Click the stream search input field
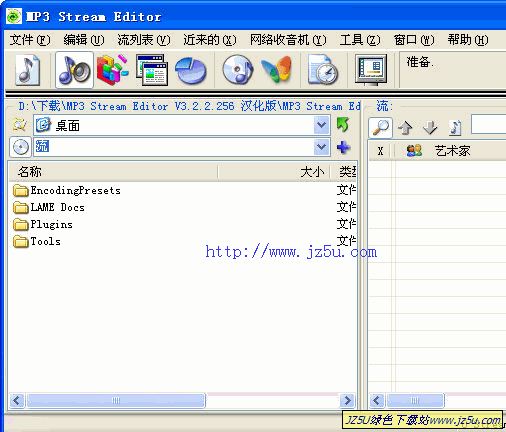 pyautogui.click(x=489, y=124)
